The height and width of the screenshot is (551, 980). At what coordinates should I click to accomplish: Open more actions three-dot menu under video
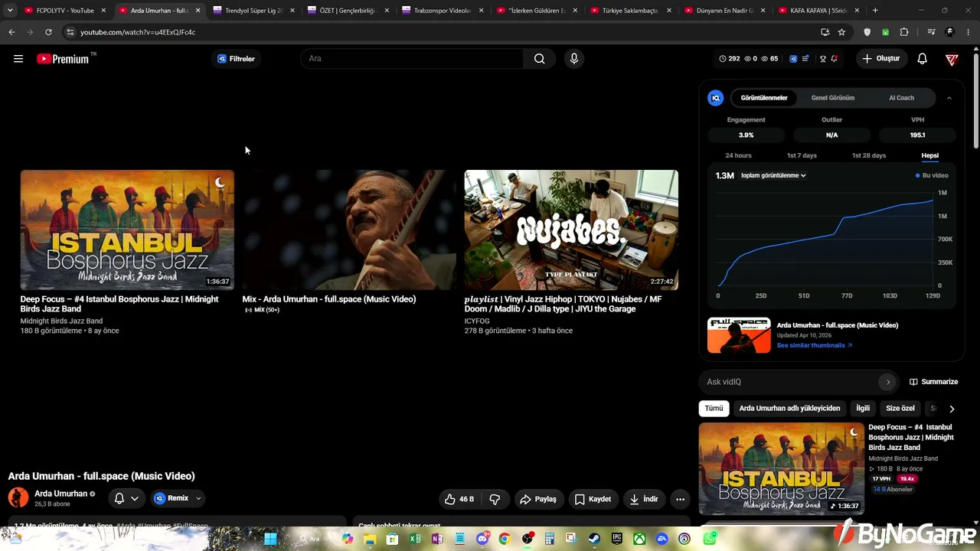[x=680, y=499]
